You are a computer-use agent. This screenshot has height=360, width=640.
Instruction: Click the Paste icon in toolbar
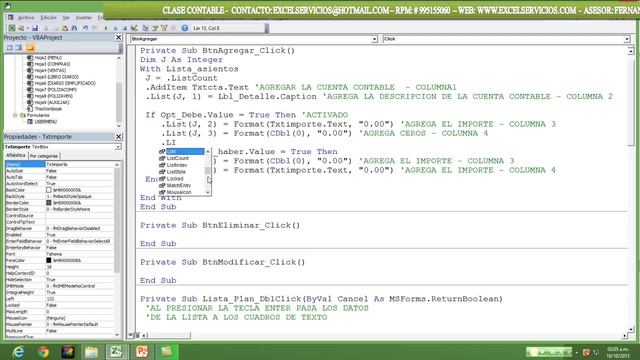click(x=65, y=28)
